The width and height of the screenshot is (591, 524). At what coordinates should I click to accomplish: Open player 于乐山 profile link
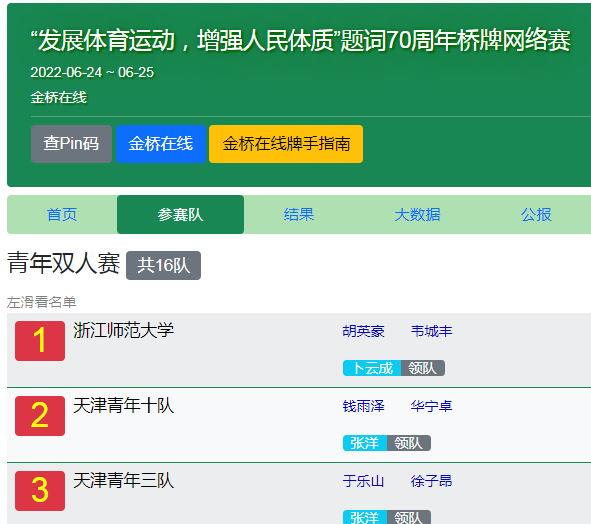[363, 481]
